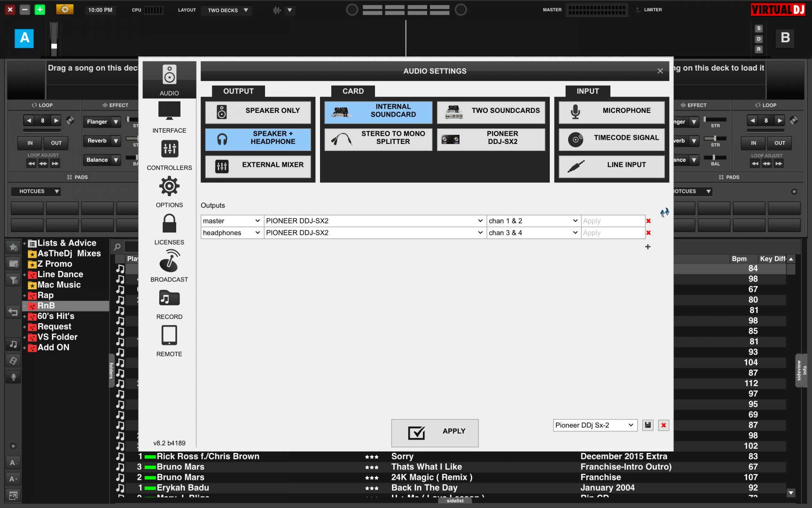Open the Remote tablet section
Image resolution: width=812 pixels, height=508 pixels.
[x=169, y=341]
